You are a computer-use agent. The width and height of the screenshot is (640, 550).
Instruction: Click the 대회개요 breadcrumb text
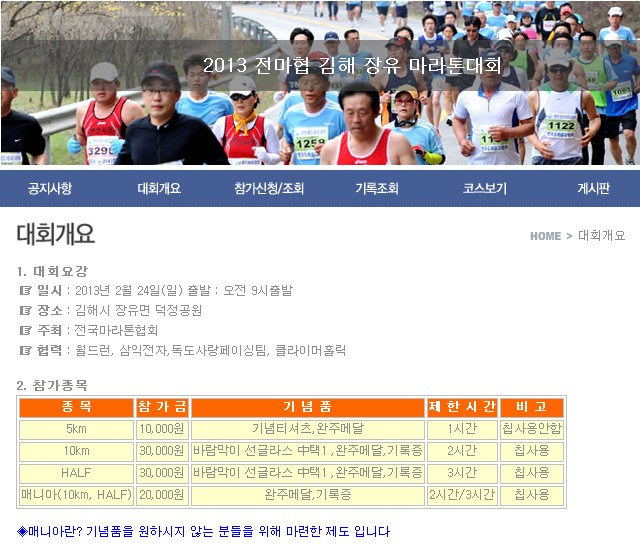602,235
